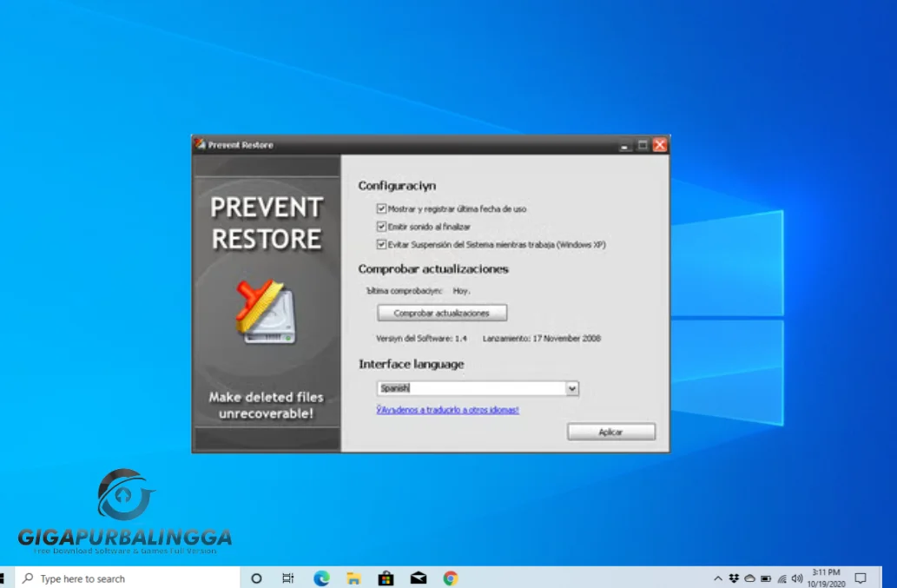Click the 'Make deleted files unrecoverable!' text
This screenshot has height=588, width=897.
(x=266, y=405)
